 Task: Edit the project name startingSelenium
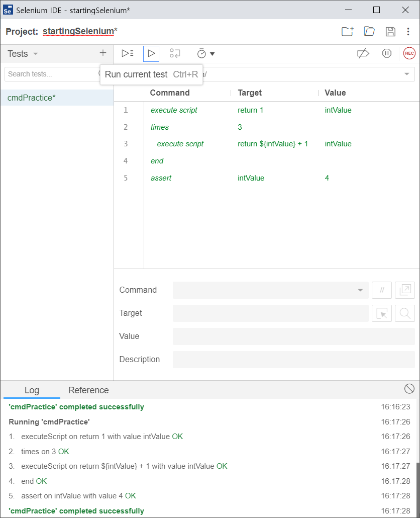coord(78,31)
